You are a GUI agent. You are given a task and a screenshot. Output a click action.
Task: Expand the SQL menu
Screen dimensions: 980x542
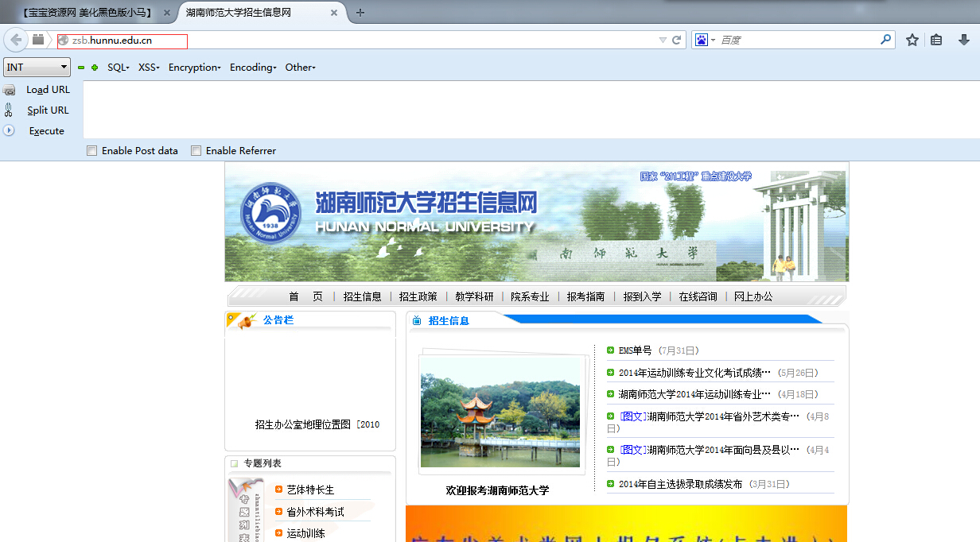click(x=119, y=68)
